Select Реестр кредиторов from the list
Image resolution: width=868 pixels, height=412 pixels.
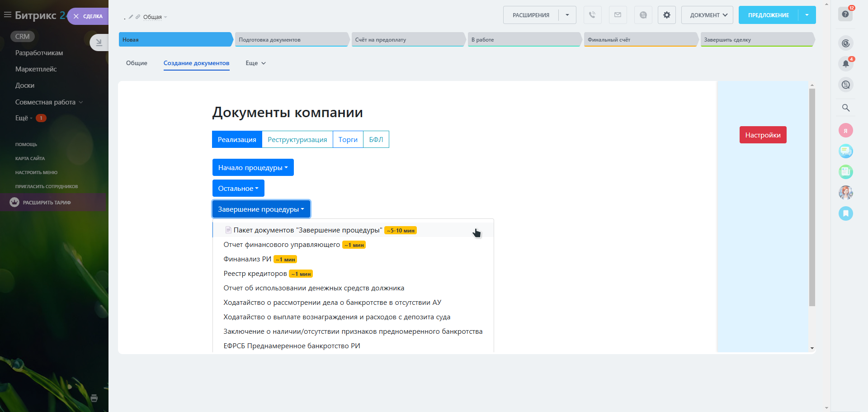click(x=255, y=274)
